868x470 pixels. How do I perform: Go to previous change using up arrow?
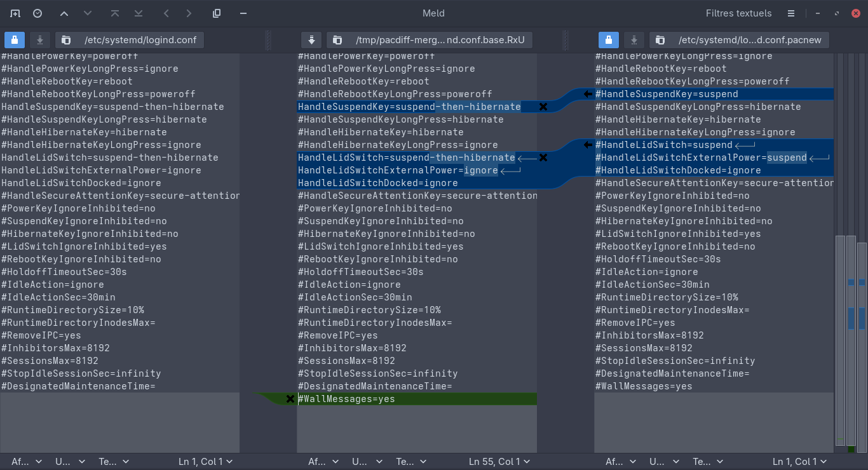click(64, 13)
